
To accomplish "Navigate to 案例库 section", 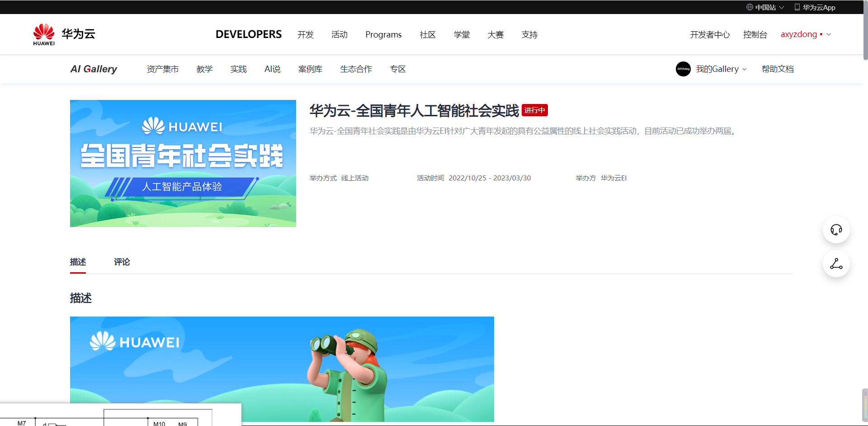I will click(x=310, y=69).
